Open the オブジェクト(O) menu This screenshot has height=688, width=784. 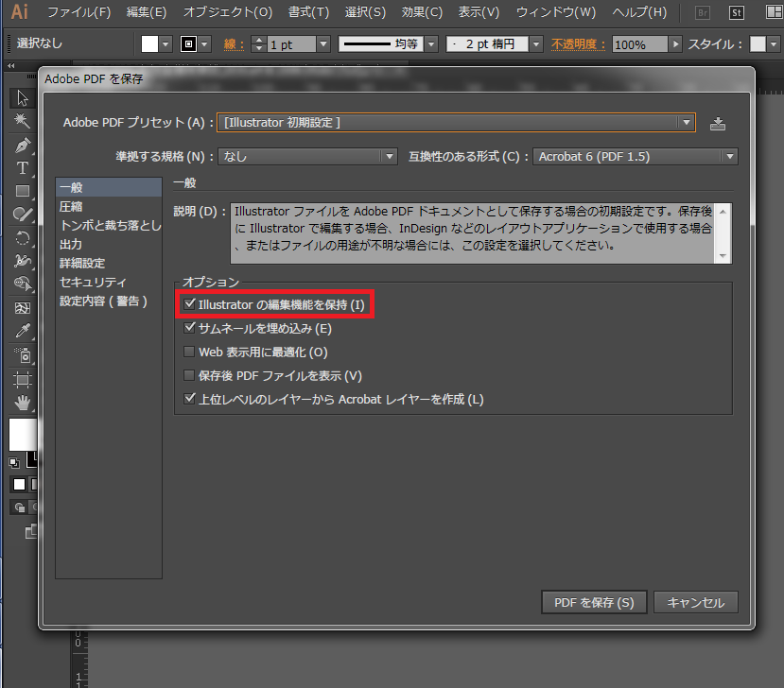pos(228,12)
